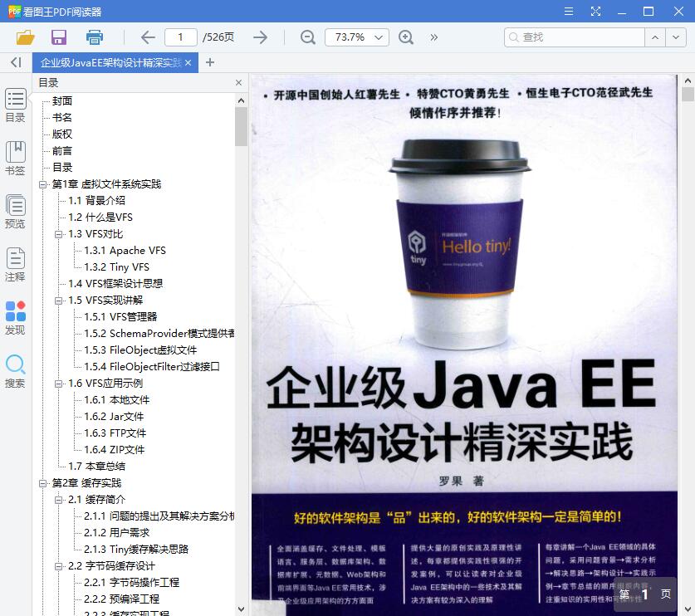Select the 前言 outline entry
695x616 pixels.
62,150
